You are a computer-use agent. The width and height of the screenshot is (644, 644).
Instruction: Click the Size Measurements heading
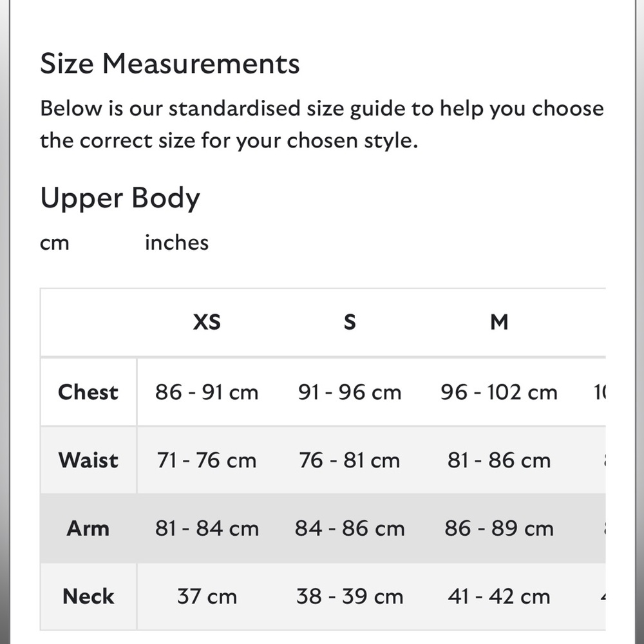pos(170,64)
